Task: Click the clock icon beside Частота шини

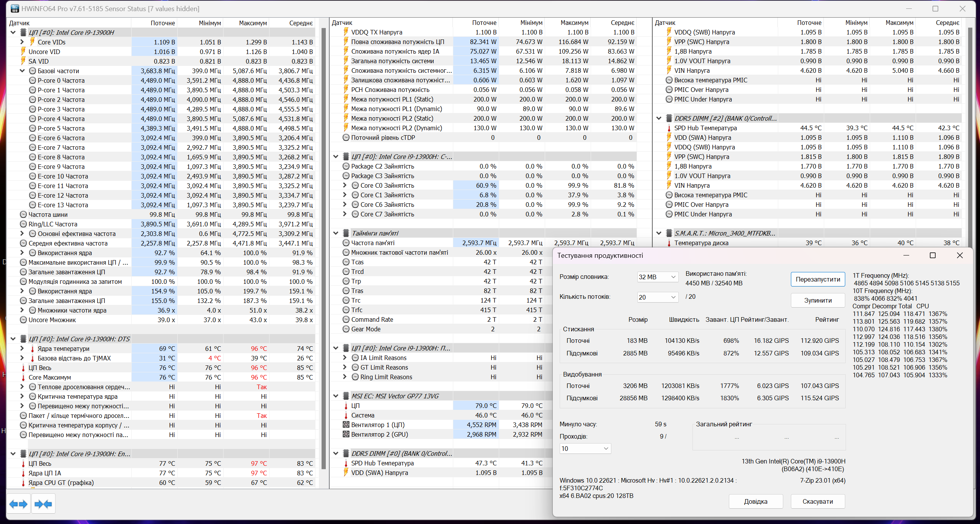Action: pyautogui.click(x=23, y=215)
